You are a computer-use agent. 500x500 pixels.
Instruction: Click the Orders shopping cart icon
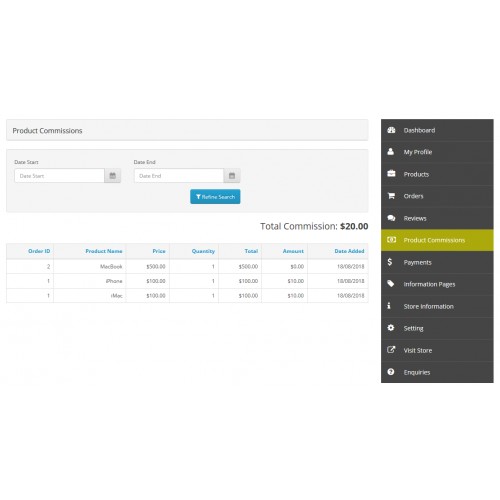pos(391,196)
